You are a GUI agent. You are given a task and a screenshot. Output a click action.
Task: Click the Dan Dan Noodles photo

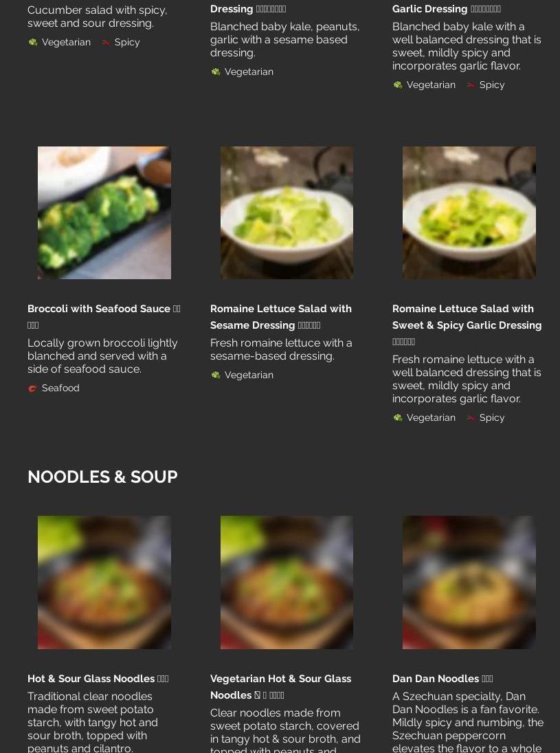[469, 582]
